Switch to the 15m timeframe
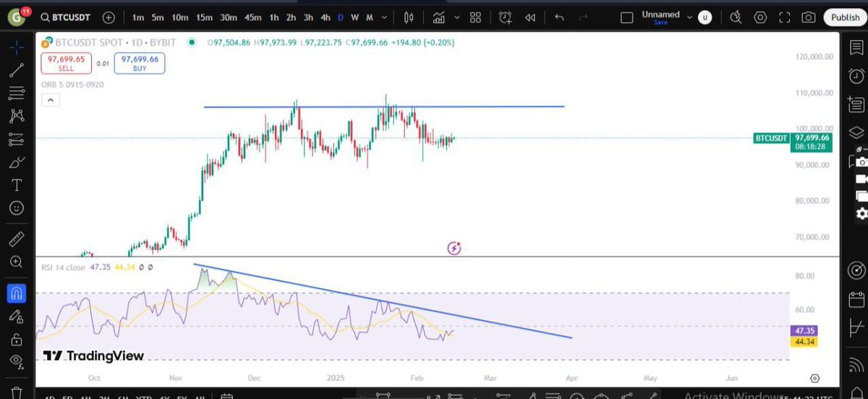Viewport: 868px width, 399px height. tap(204, 17)
